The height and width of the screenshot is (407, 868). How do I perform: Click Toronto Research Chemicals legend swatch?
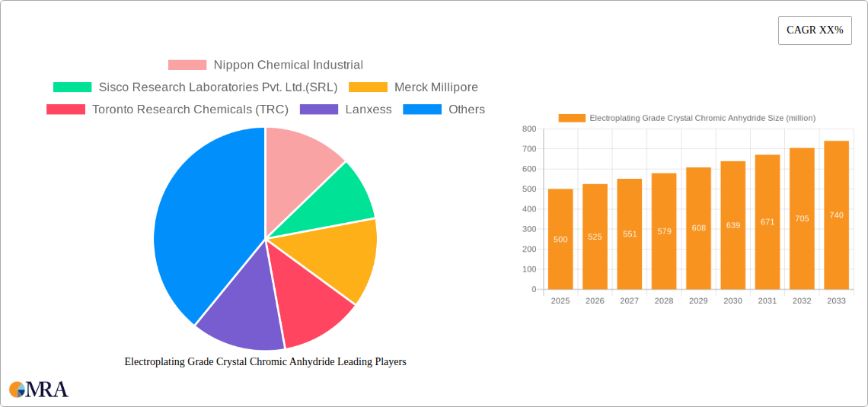pyautogui.click(x=66, y=110)
